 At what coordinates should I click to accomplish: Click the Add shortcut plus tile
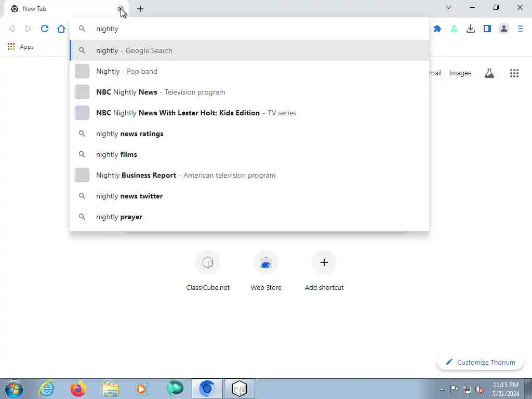pos(324,271)
